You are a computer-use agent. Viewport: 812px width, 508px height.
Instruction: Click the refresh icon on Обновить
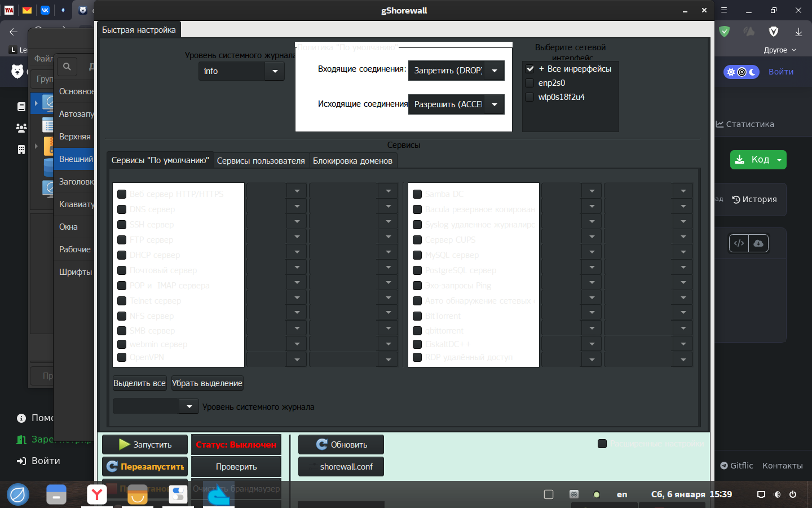coord(322,444)
